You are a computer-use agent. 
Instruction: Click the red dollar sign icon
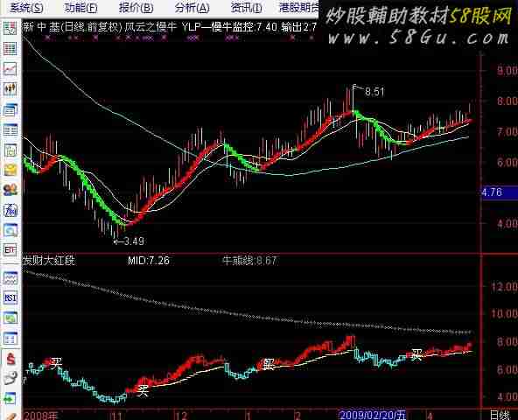(x=10, y=359)
